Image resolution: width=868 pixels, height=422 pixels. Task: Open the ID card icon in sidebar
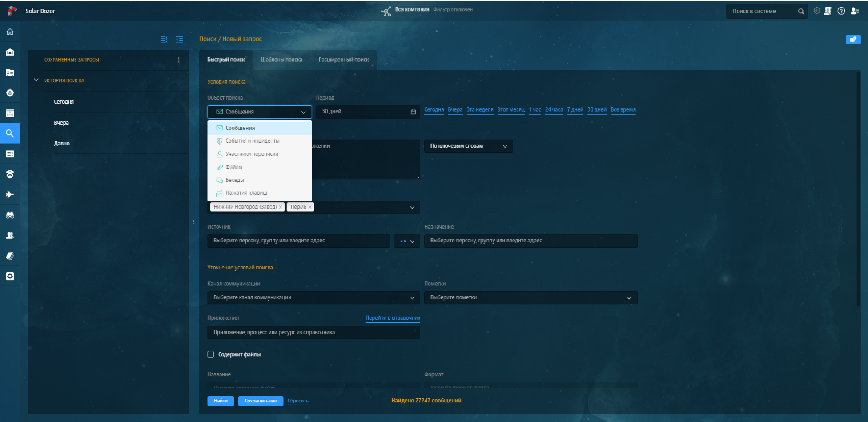(10, 72)
